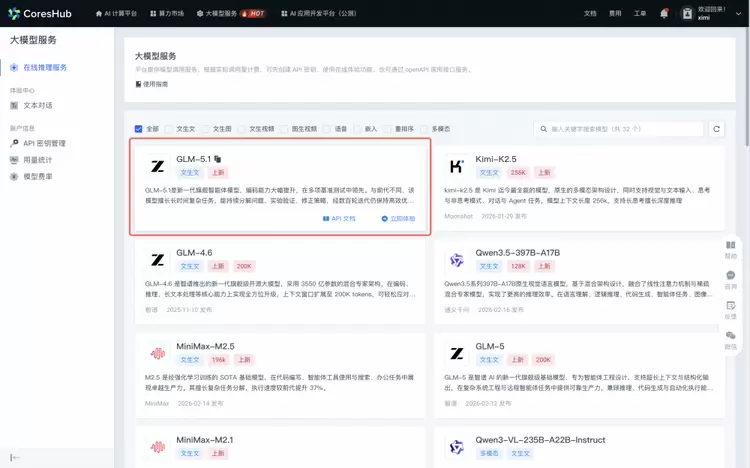Open 用量统计 in the sidebar

[37, 159]
